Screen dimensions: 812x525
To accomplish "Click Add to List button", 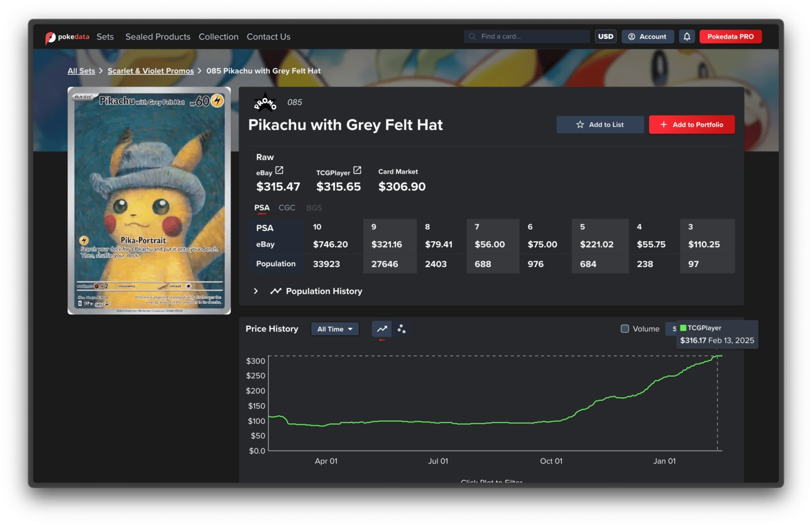I will click(x=600, y=124).
